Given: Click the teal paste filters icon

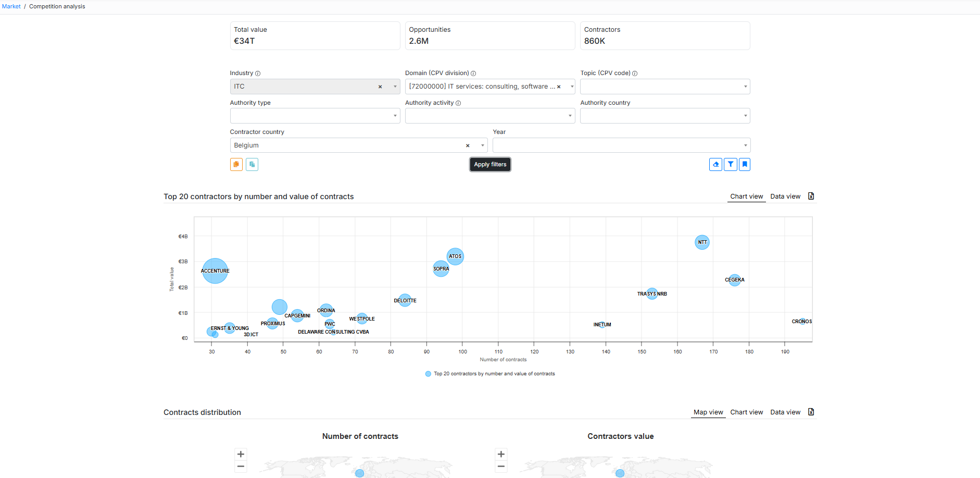Looking at the screenshot, I should 252,164.
